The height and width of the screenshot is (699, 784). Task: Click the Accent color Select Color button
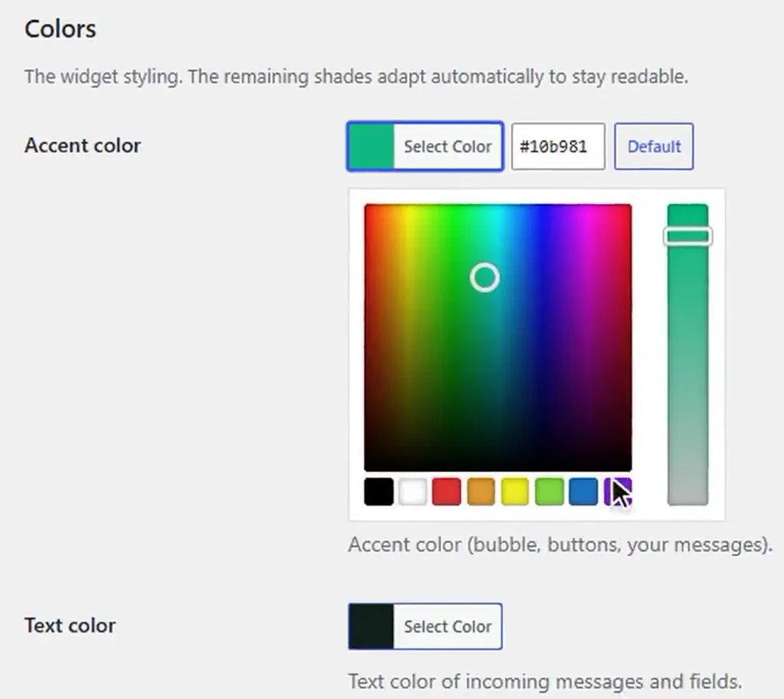tap(425, 147)
